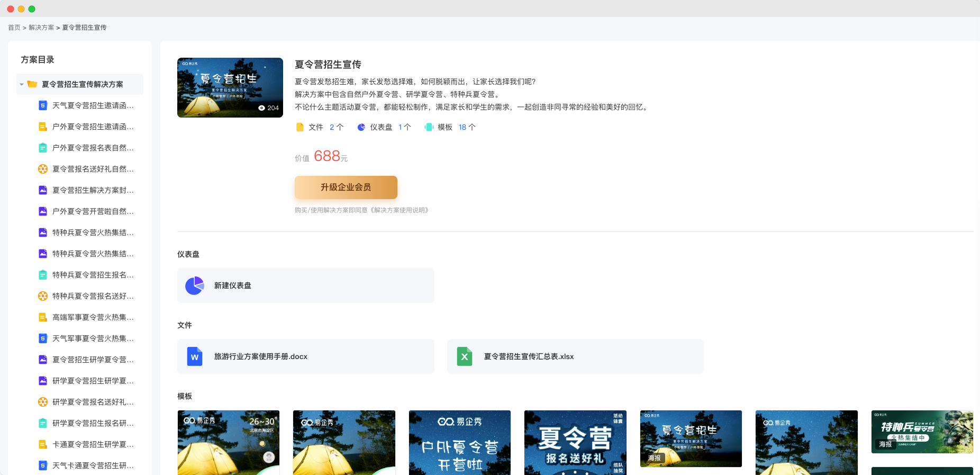Viewport: 980px width, 475px height.
Task: Click green form icon beside 户外夏令营报名表自然
Action: click(43, 148)
